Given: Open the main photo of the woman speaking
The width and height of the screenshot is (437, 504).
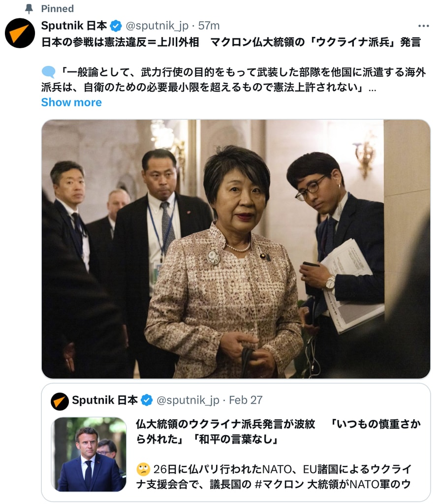Looking at the screenshot, I should pos(236,249).
